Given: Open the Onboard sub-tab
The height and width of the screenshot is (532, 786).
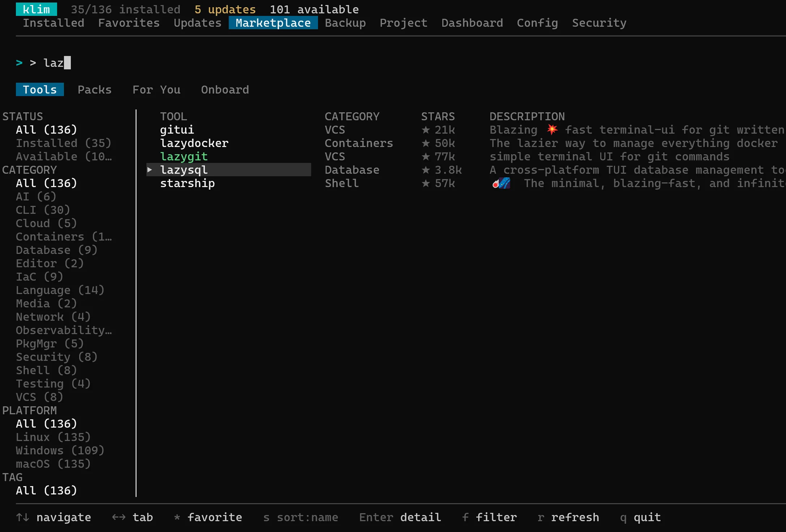Looking at the screenshot, I should [225, 90].
